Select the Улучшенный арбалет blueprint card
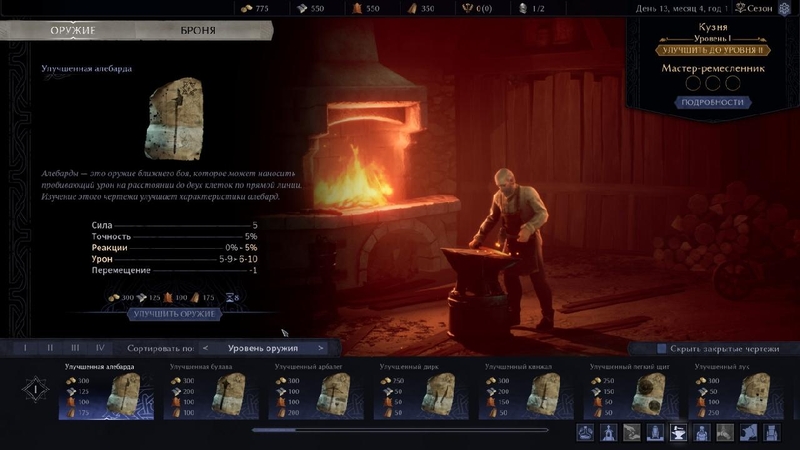Viewport: 800px width, 450px height. click(316, 391)
